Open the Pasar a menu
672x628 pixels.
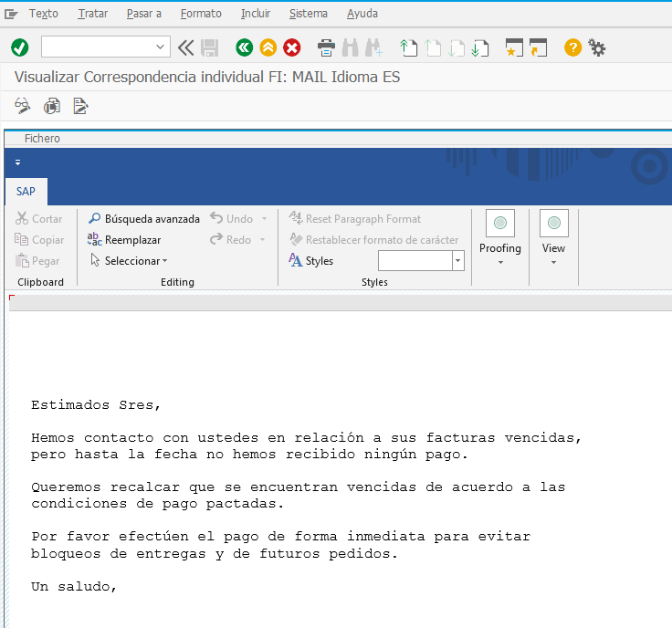(144, 14)
